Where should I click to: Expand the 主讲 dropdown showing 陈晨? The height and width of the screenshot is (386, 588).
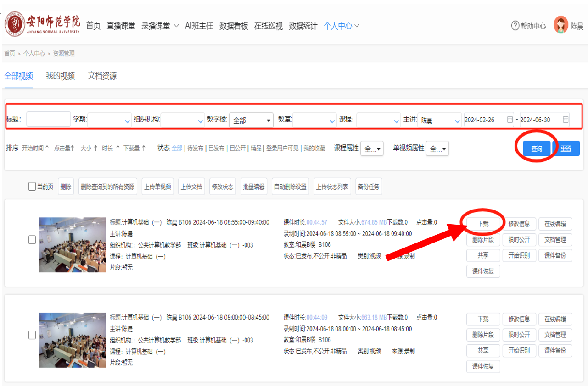click(440, 120)
